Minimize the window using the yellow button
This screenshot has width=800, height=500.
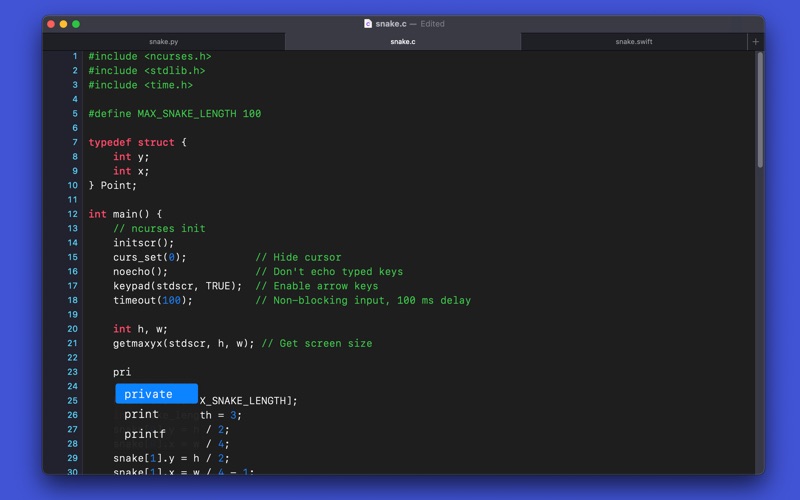(x=63, y=24)
